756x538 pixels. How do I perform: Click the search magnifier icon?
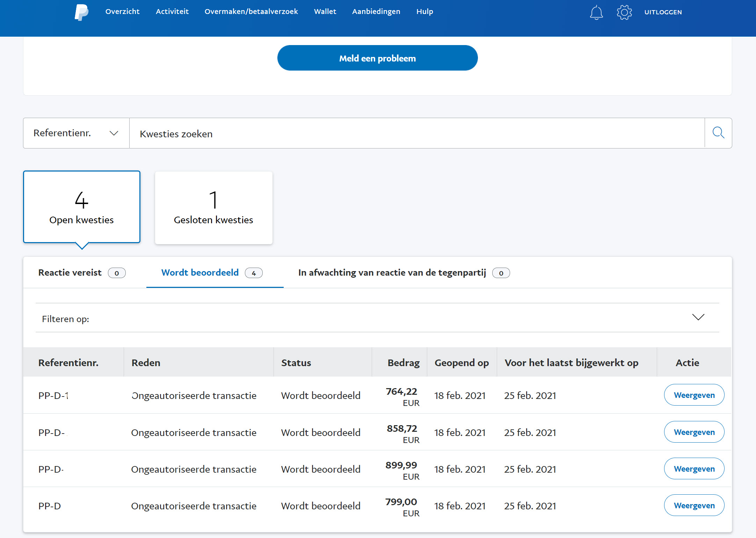click(x=718, y=133)
